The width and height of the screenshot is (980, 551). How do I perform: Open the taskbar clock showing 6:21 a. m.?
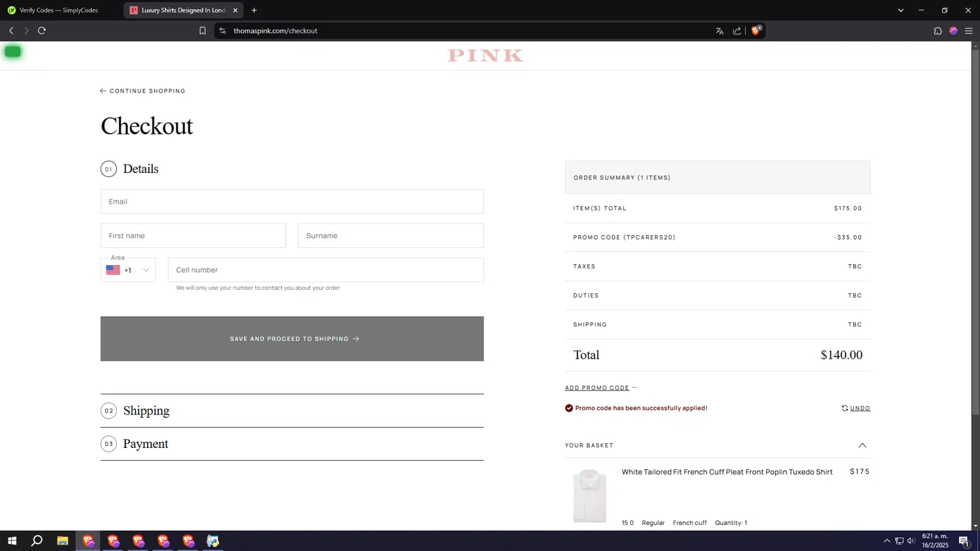click(935, 541)
